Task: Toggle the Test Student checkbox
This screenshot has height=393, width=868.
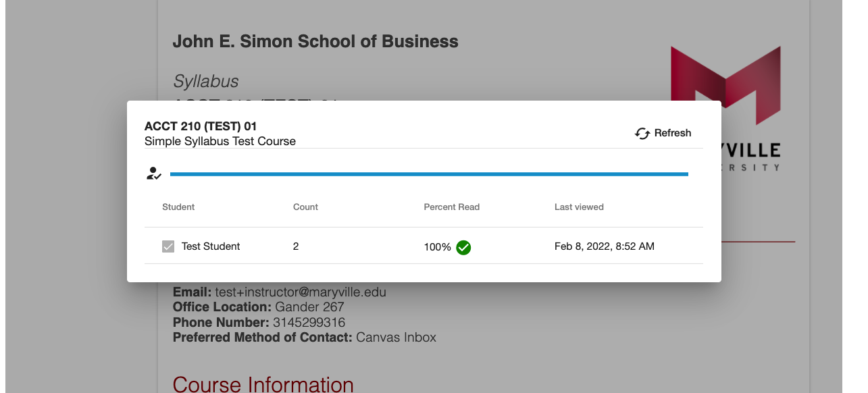Action: [x=168, y=246]
